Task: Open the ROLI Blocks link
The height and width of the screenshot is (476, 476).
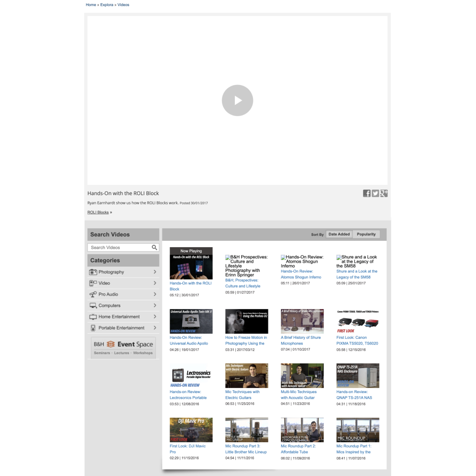Action: (x=98, y=212)
